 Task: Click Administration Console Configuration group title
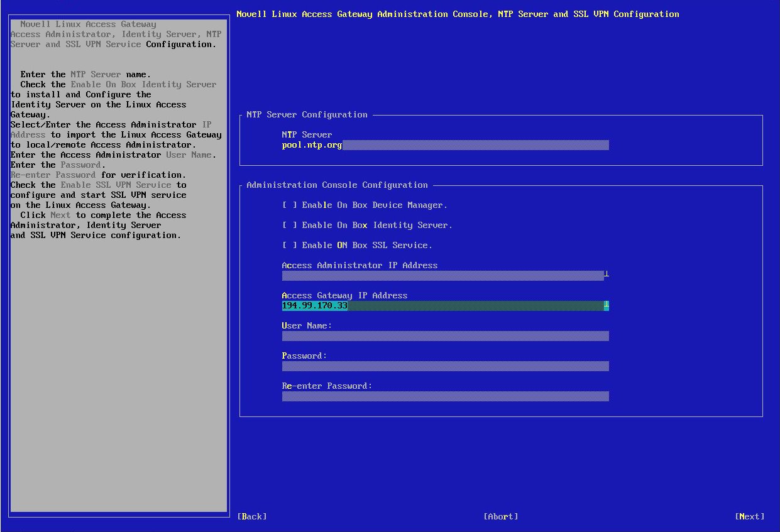[x=337, y=185]
